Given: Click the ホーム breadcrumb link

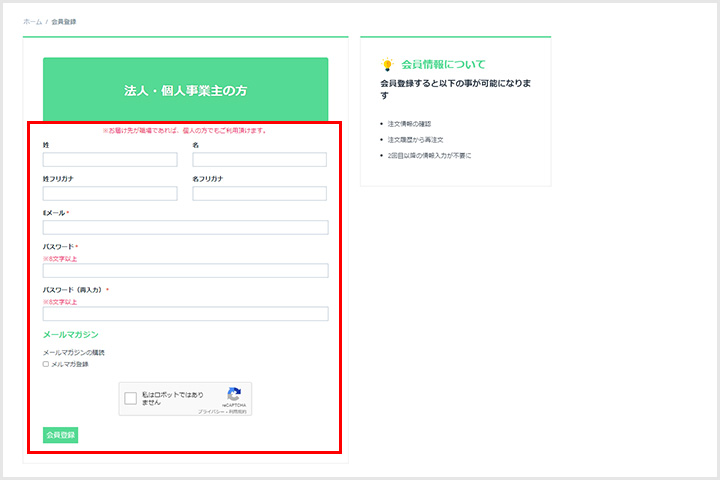Looking at the screenshot, I should tap(33, 22).
